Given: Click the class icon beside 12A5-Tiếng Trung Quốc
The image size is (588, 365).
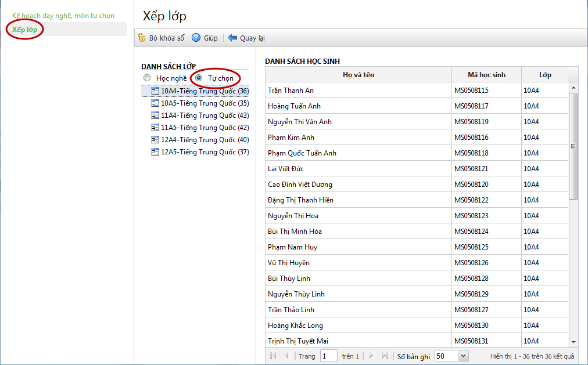Looking at the screenshot, I should (155, 152).
